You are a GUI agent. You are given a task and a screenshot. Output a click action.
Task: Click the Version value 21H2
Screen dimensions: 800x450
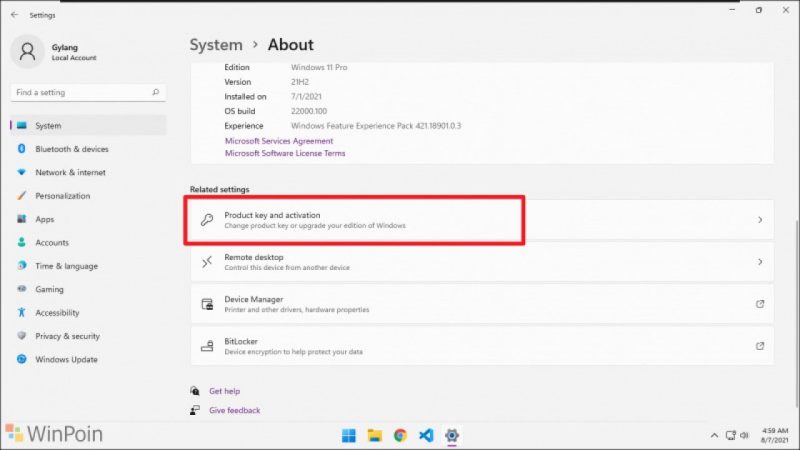[299, 82]
